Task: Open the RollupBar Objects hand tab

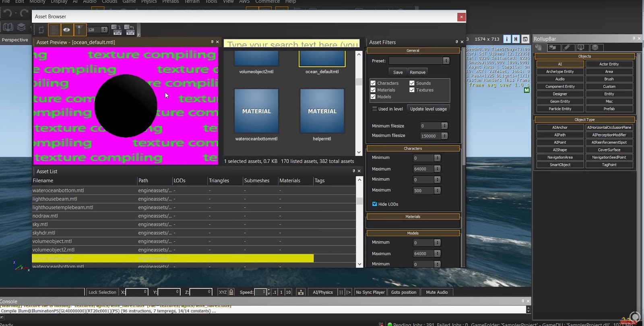Action: pos(539,47)
